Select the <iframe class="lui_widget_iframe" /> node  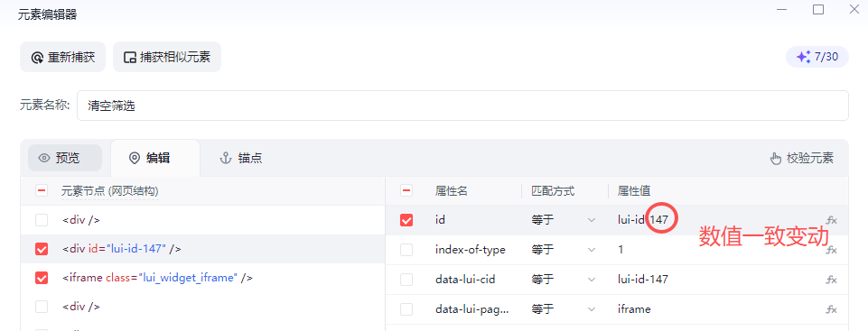[x=158, y=278]
